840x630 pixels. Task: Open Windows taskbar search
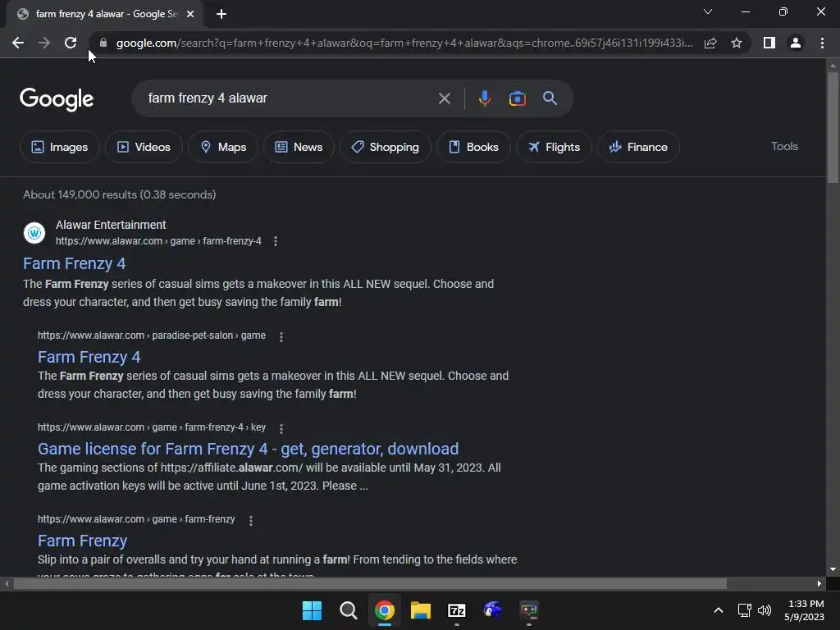point(348,610)
